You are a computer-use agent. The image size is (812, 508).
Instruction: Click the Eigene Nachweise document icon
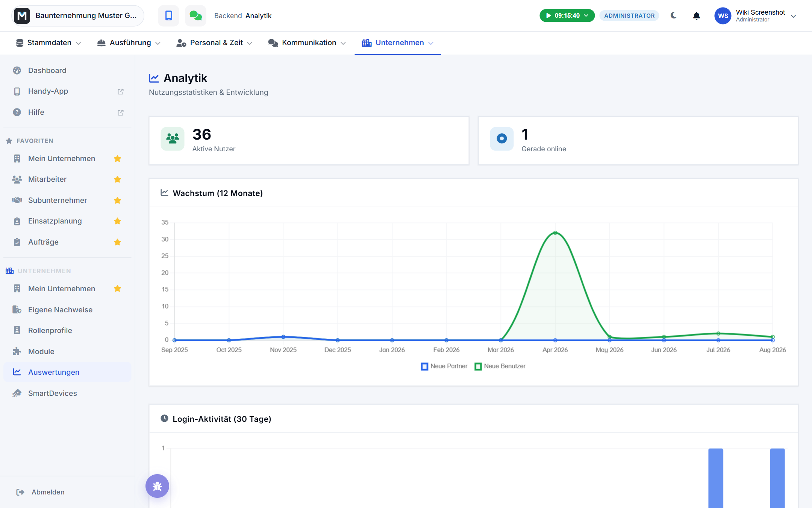(x=17, y=309)
